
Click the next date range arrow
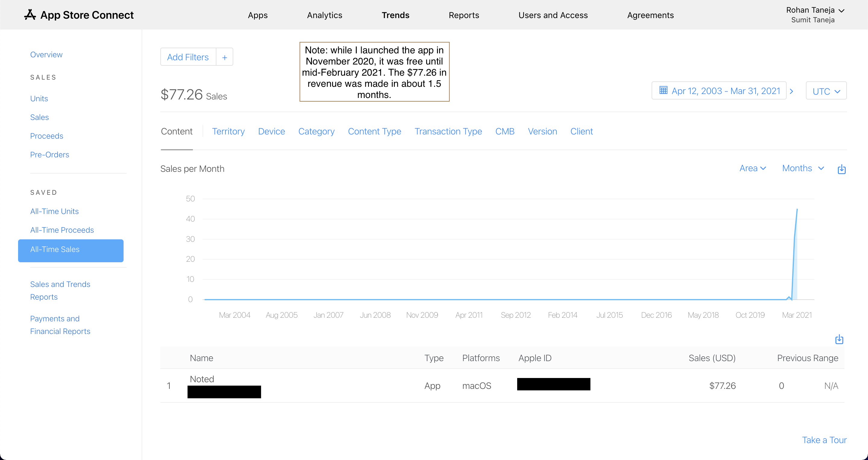click(x=791, y=91)
